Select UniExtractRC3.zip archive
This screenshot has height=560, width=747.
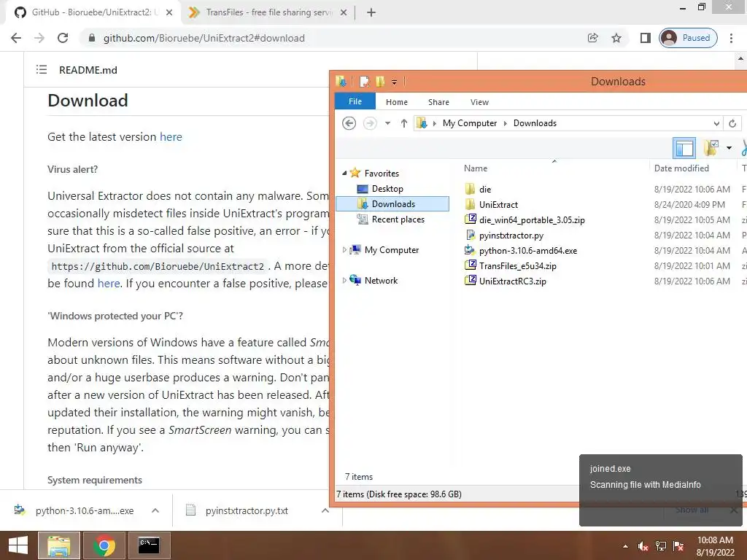tap(512, 281)
